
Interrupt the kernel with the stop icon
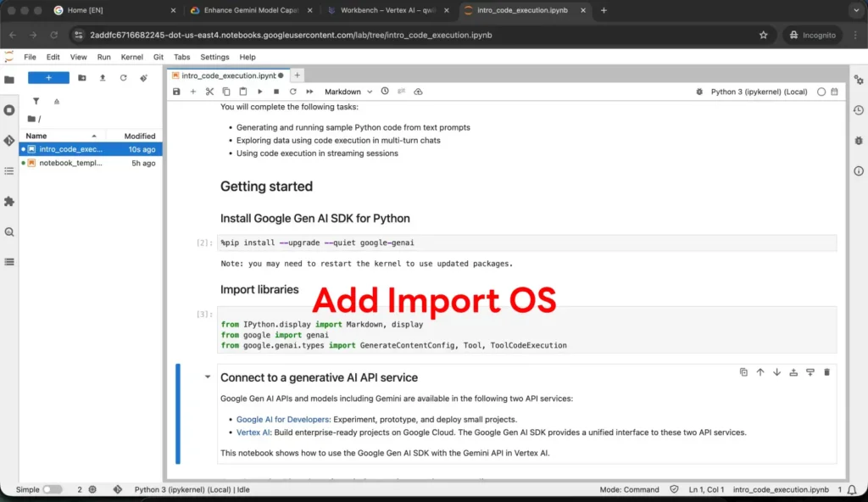[x=276, y=92]
